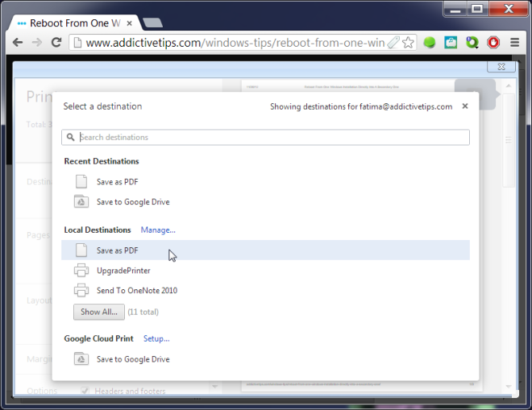Click the left panel scroll down arrow

click(x=214, y=387)
